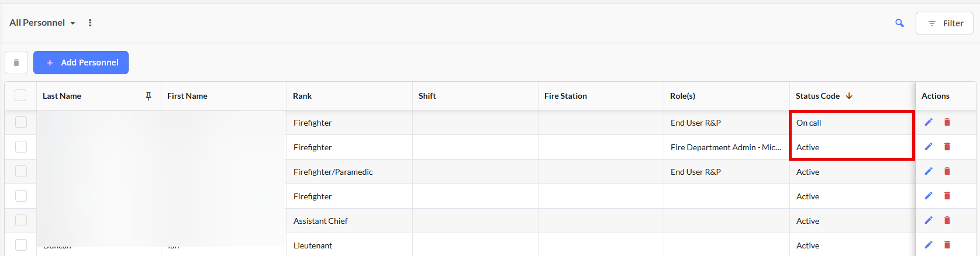Delete the On call firefighter row
The height and width of the screenshot is (256, 980).
(947, 122)
